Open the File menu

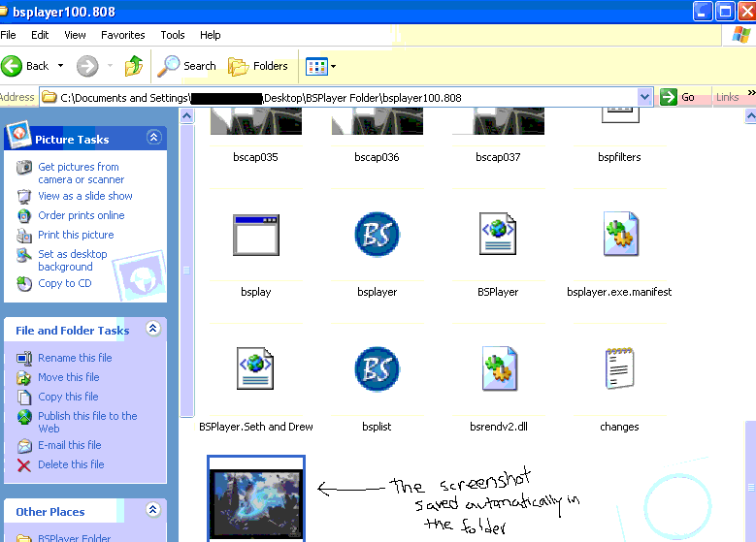[8, 35]
